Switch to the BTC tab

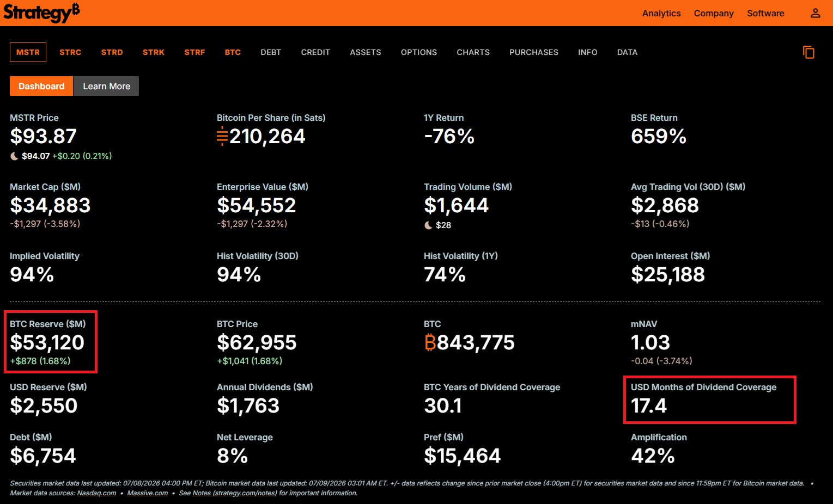233,52
